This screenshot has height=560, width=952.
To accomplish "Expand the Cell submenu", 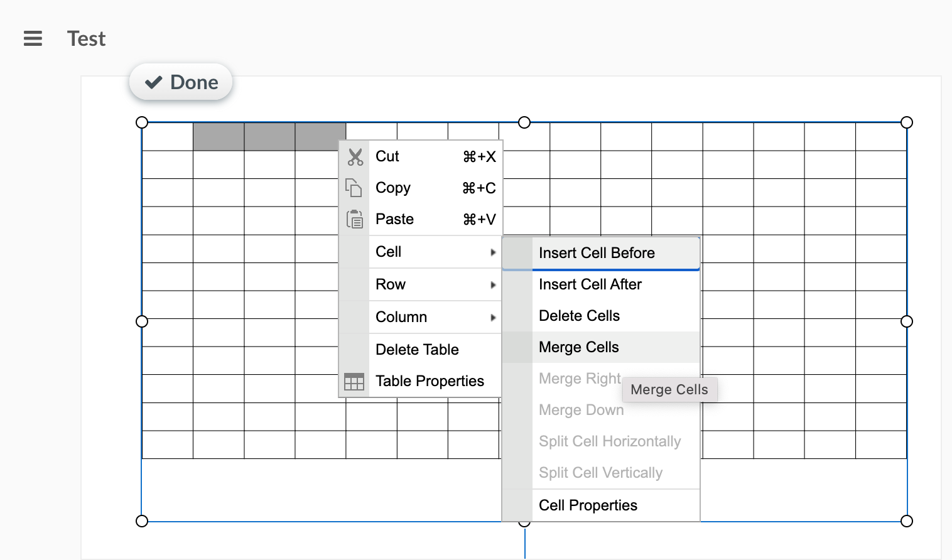I will tap(420, 252).
